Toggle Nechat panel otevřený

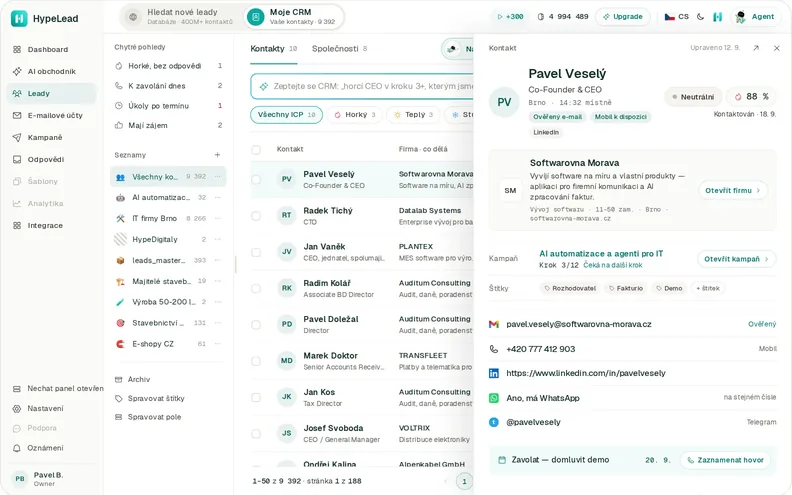[58, 388]
